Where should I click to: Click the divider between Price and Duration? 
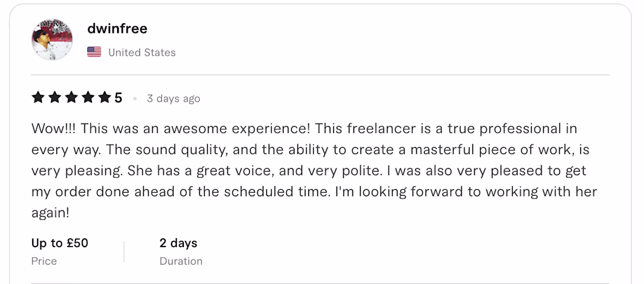[x=124, y=252]
